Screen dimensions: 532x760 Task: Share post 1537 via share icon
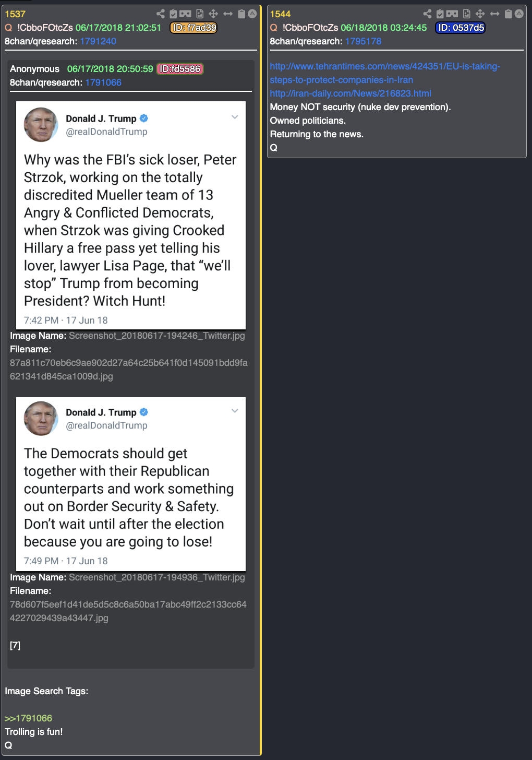161,14
